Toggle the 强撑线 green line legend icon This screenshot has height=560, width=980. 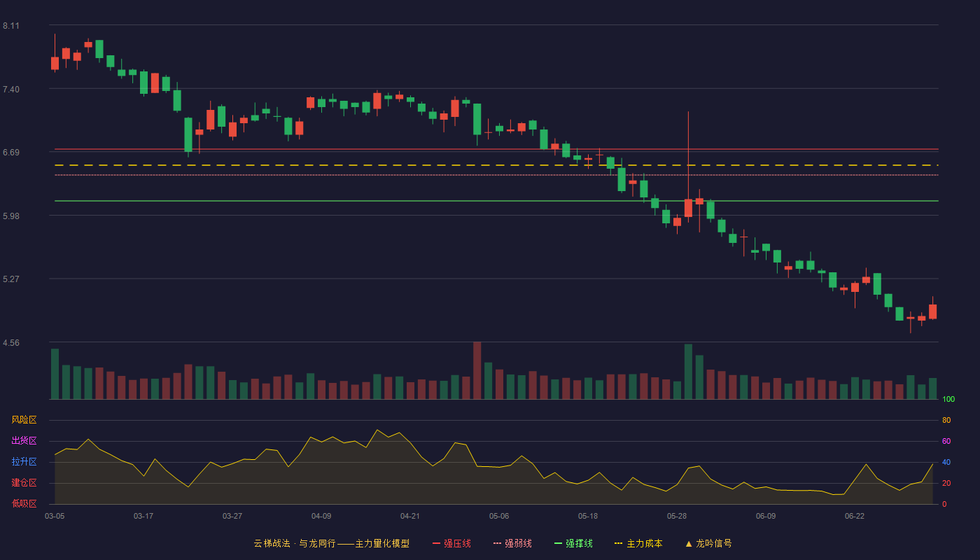point(558,543)
